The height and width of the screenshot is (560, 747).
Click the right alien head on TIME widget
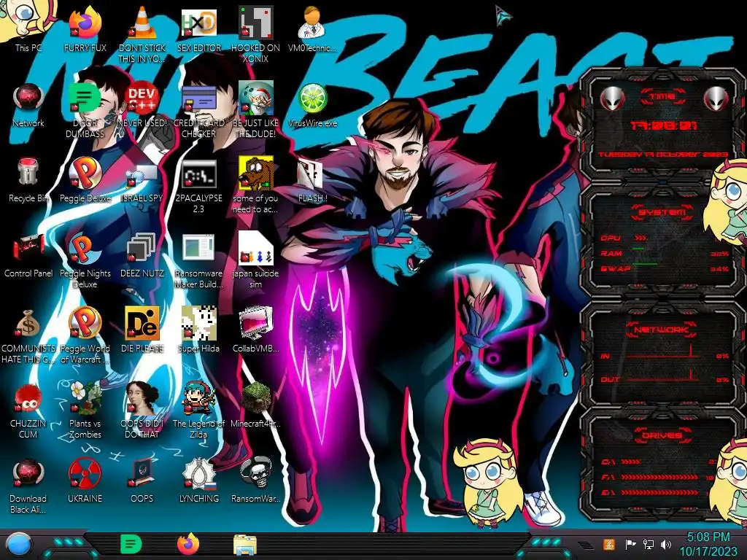point(716,99)
